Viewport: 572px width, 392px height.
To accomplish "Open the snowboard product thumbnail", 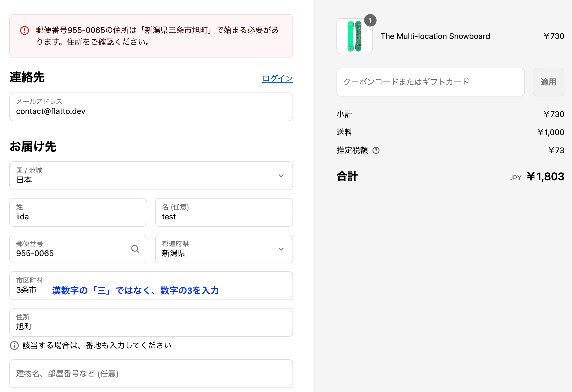I will click(354, 36).
